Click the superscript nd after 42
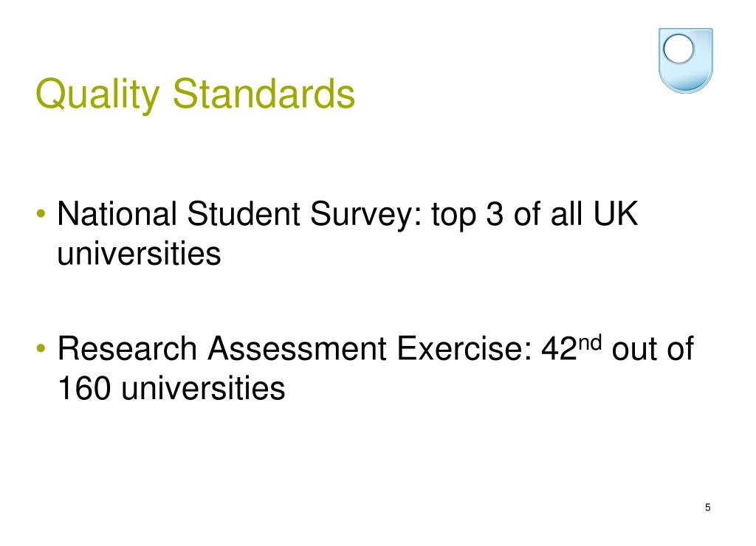The image size is (756, 546). tap(589, 342)
